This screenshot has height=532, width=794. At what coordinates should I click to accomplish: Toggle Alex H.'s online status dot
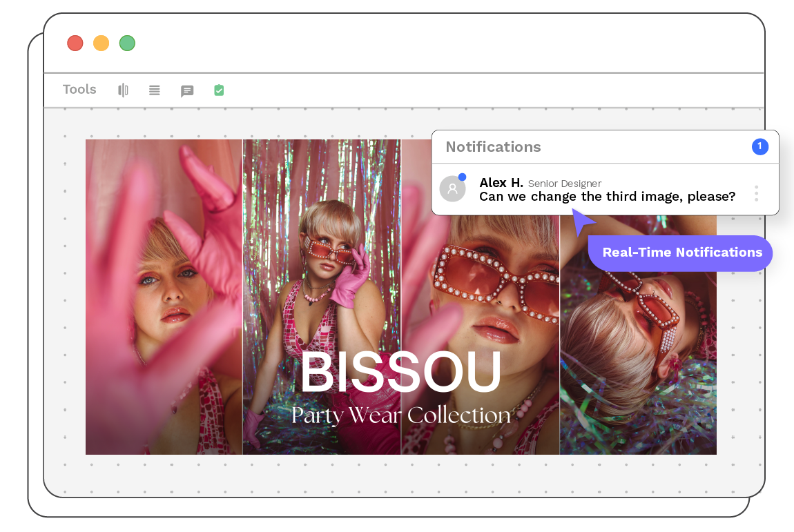462,178
